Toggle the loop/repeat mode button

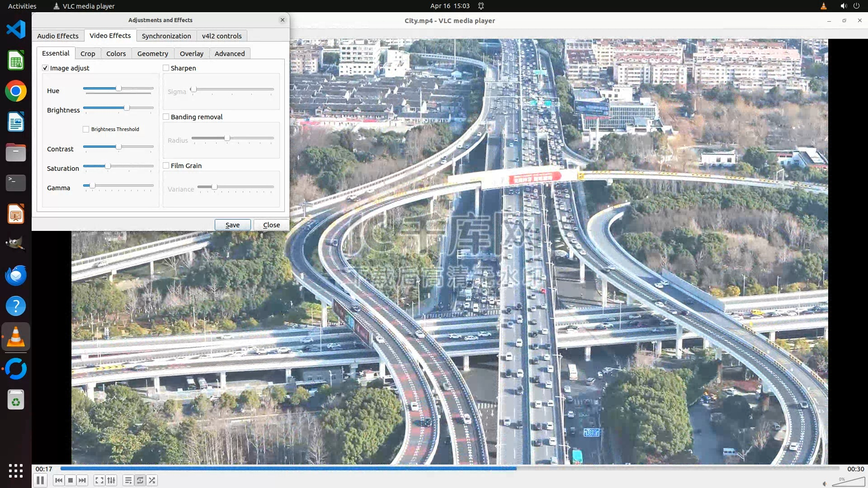pos(140,480)
